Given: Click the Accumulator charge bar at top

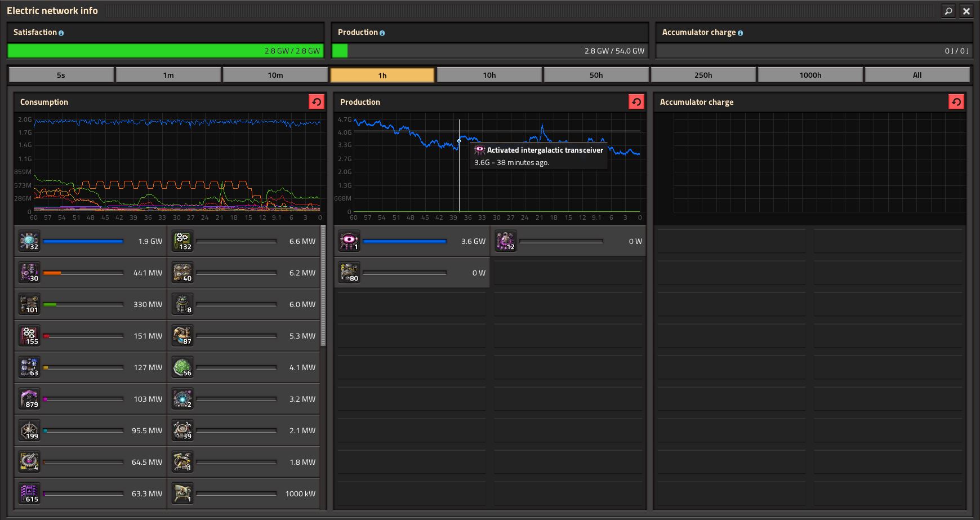Looking at the screenshot, I should [814, 51].
